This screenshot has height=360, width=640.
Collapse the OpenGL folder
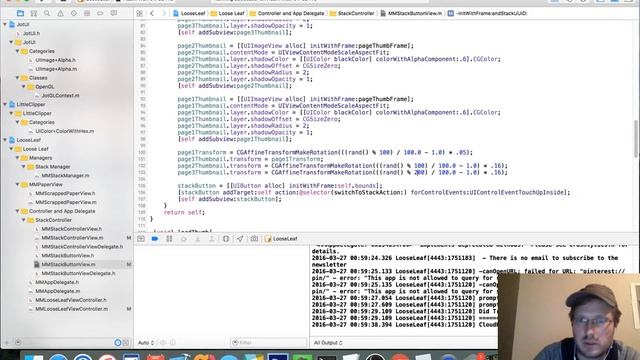(x=24, y=87)
